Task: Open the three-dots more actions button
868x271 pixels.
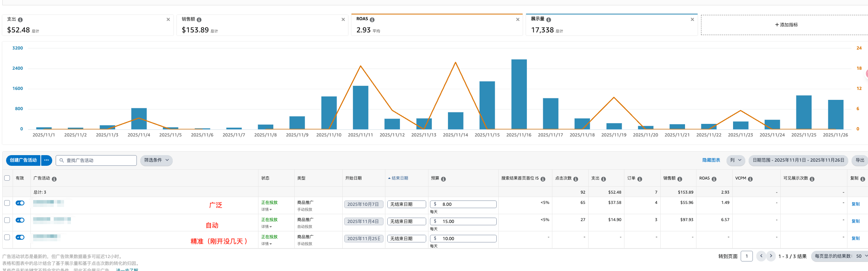Action: pyautogui.click(x=47, y=160)
